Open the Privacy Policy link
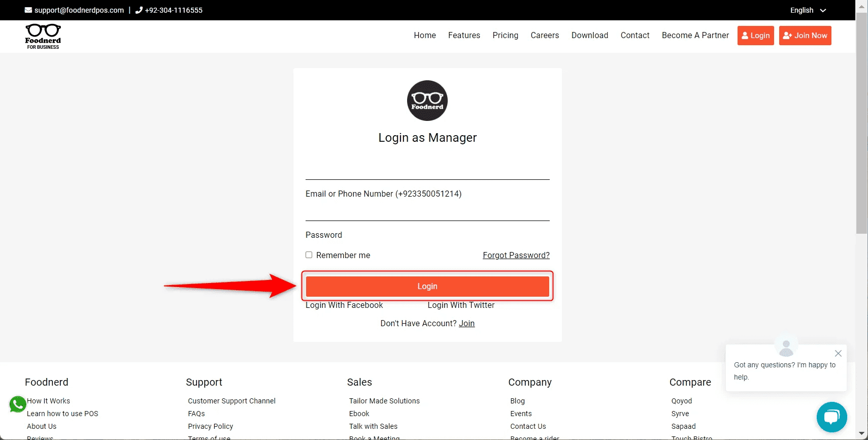This screenshot has height=440, width=868. pyautogui.click(x=210, y=426)
